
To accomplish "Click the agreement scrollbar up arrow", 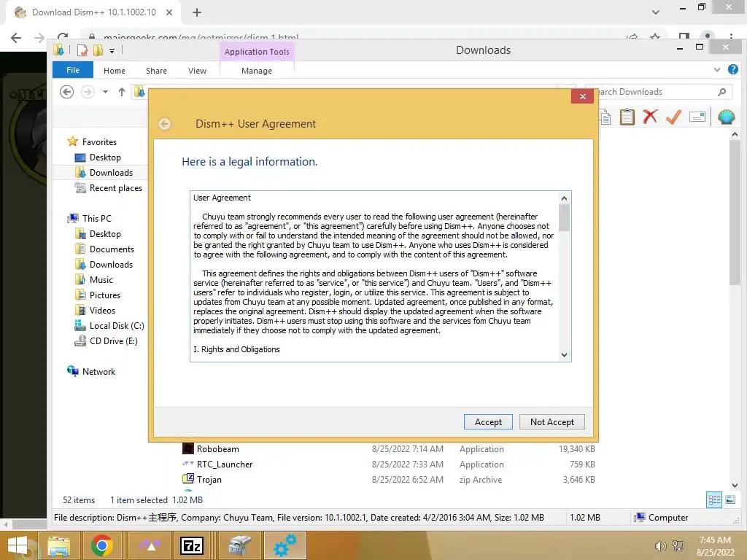I will click(564, 198).
